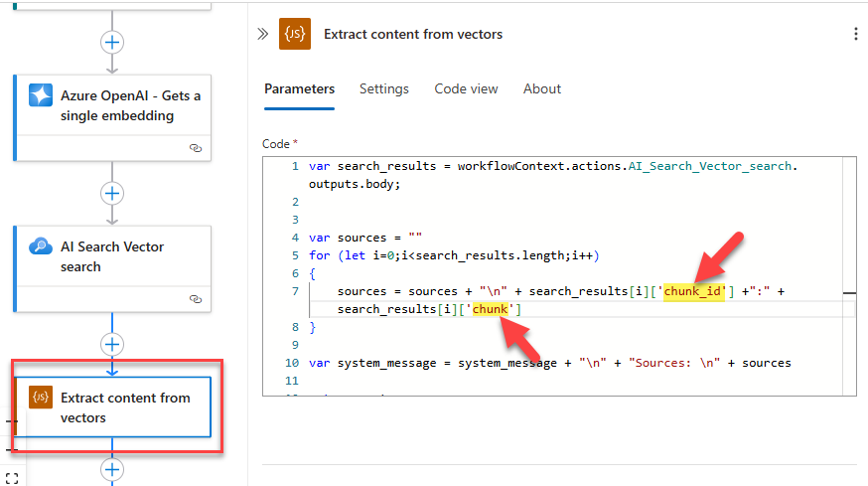Add an action after AI Search Vector search

tap(112, 344)
